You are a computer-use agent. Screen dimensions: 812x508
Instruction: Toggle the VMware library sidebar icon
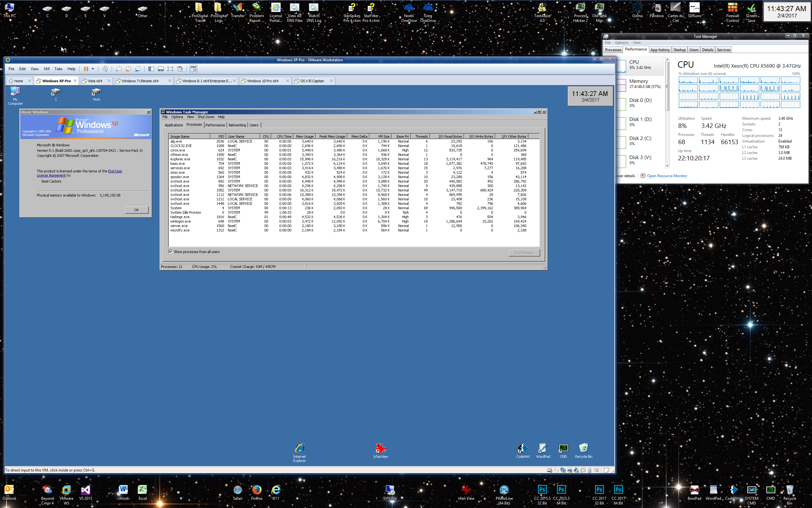point(151,69)
